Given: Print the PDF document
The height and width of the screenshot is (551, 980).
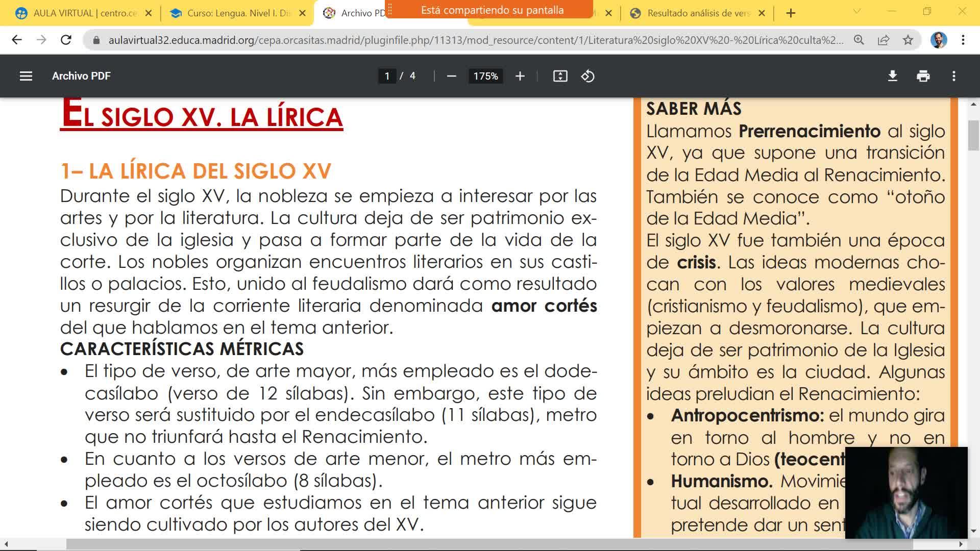Looking at the screenshot, I should pyautogui.click(x=923, y=76).
